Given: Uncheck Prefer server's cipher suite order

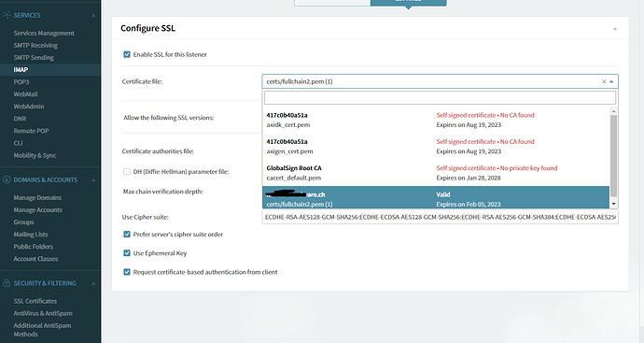Looking at the screenshot, I should tap(127, 234).
